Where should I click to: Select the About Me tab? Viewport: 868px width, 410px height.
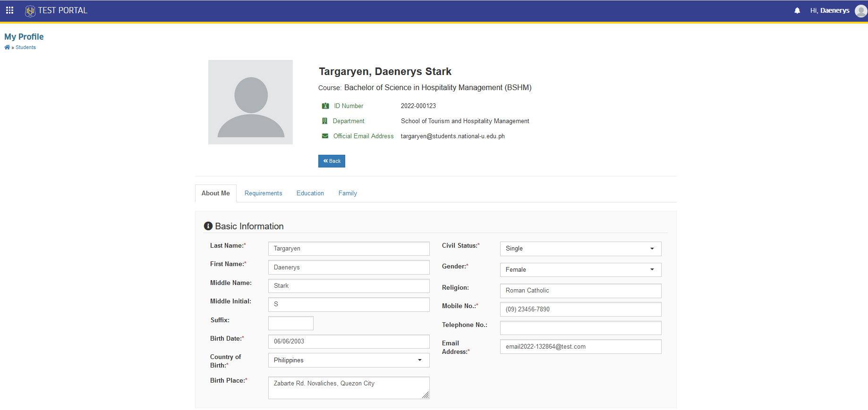[x=216, y=193]
